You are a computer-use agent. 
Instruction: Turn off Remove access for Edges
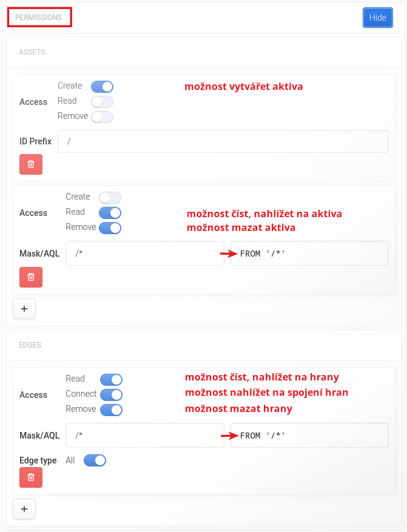click(111, 410)
